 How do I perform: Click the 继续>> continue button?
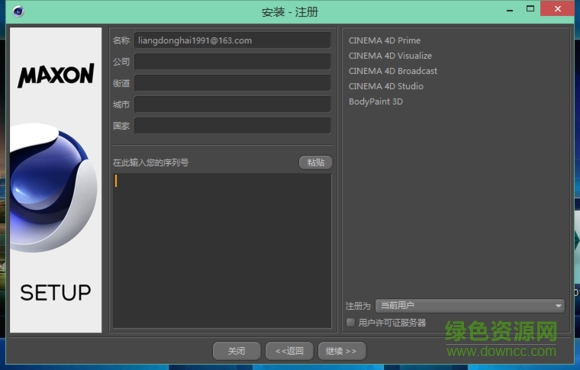342,351
